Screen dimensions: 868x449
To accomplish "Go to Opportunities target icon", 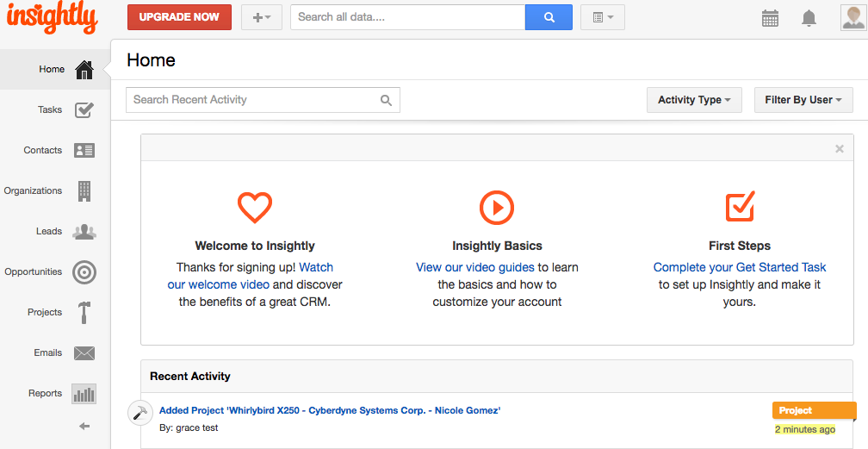I will tap(84, 271).
